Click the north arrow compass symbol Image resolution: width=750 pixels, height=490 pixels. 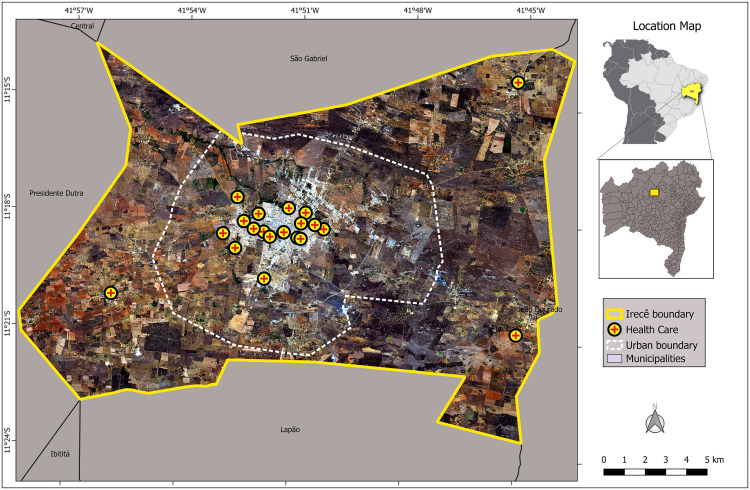[x=655, y=419]
